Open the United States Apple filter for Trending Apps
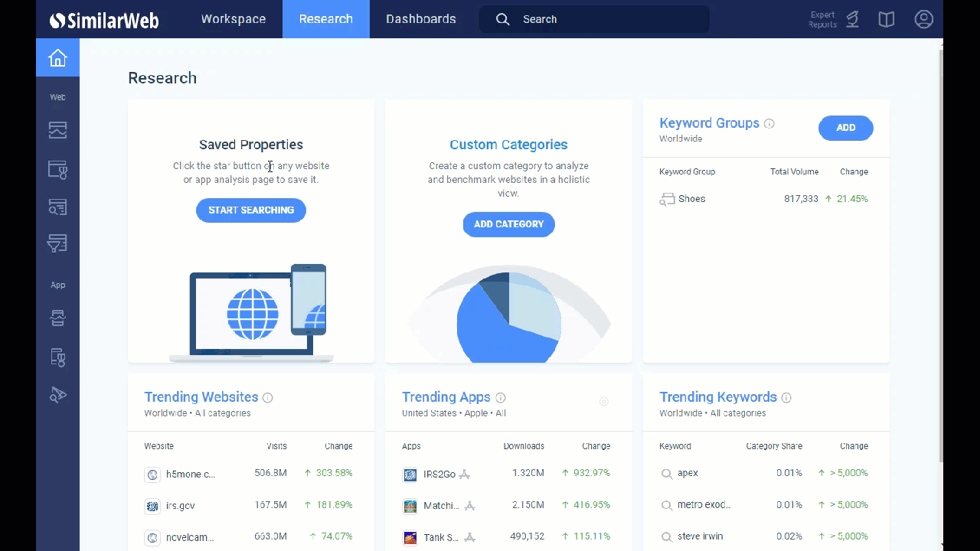 [x=444, y=413]
